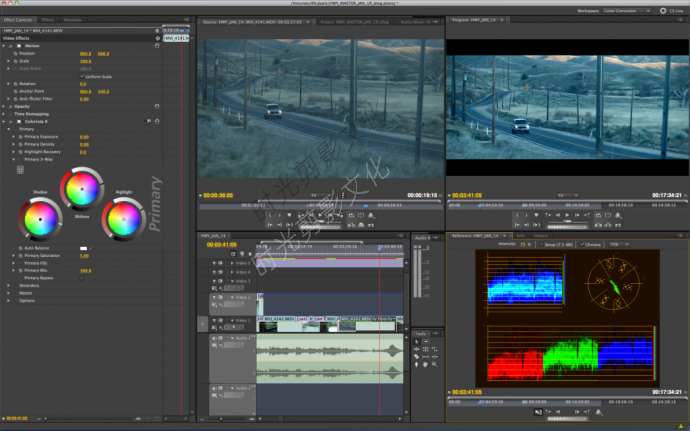Select the Razor tool in Tools panel

click(417, 357)
